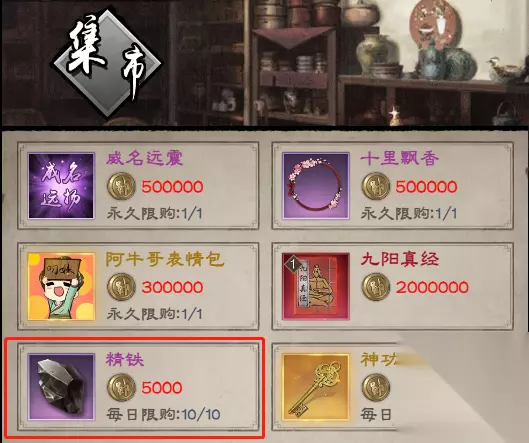Click the 阿牛哥表情包 title text
Image resolution: width=529 pixels, height=443 pixels.
point(165,259)
